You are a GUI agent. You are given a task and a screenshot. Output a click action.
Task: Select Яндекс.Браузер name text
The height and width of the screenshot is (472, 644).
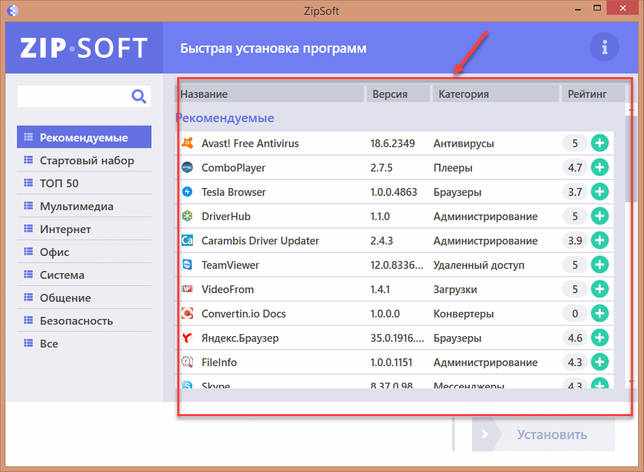[240, 338]
